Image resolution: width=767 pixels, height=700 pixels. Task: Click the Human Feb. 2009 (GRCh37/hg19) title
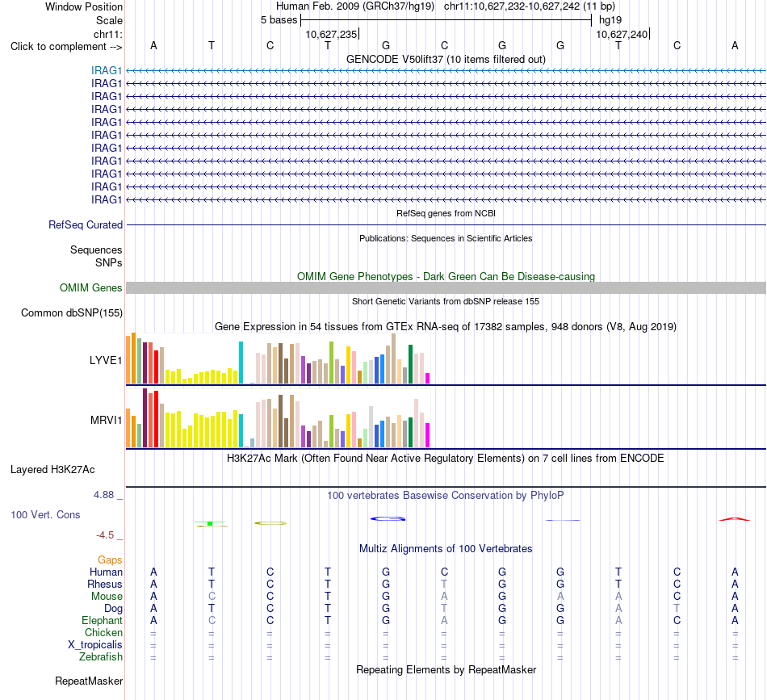pos(355,6)
